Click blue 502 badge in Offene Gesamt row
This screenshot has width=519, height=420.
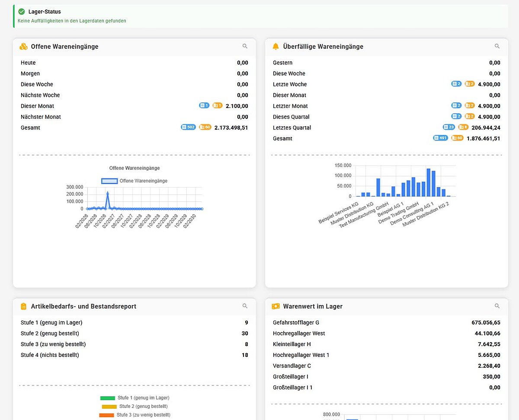click(188, 127)
